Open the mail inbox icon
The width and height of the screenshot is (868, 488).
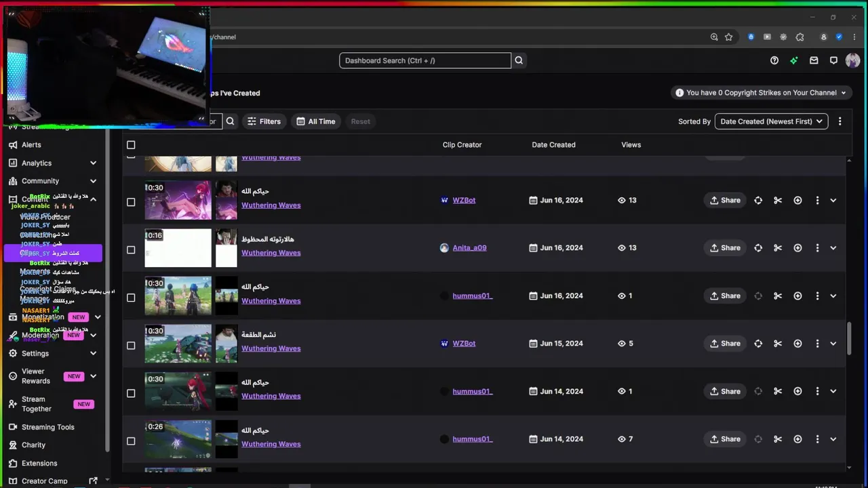tap(814, 60)
